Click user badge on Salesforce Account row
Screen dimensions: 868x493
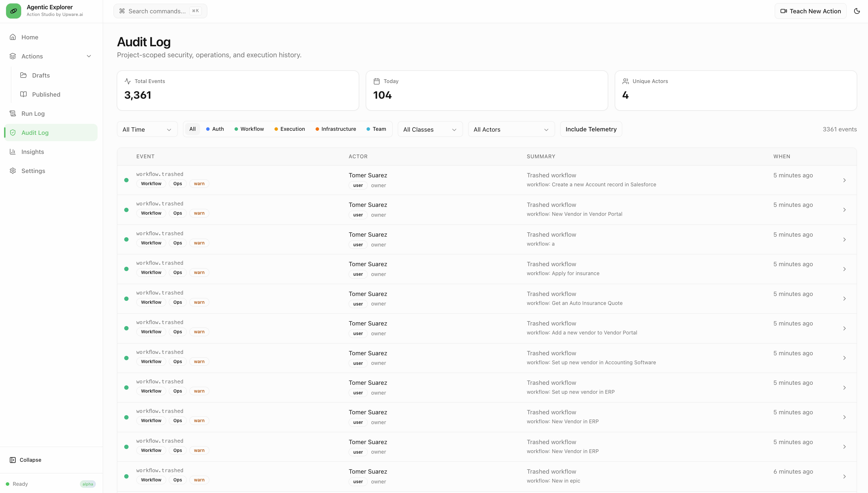pyautogui.click(x=358, y=185)
